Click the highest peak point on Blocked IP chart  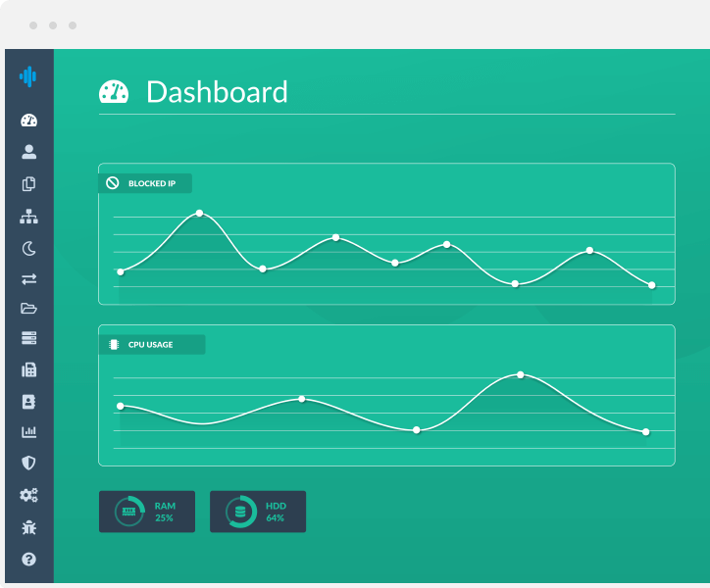(x=199, y=213)
